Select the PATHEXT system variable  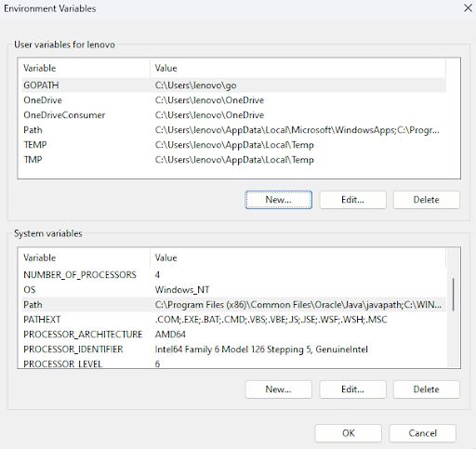(234, 320)
